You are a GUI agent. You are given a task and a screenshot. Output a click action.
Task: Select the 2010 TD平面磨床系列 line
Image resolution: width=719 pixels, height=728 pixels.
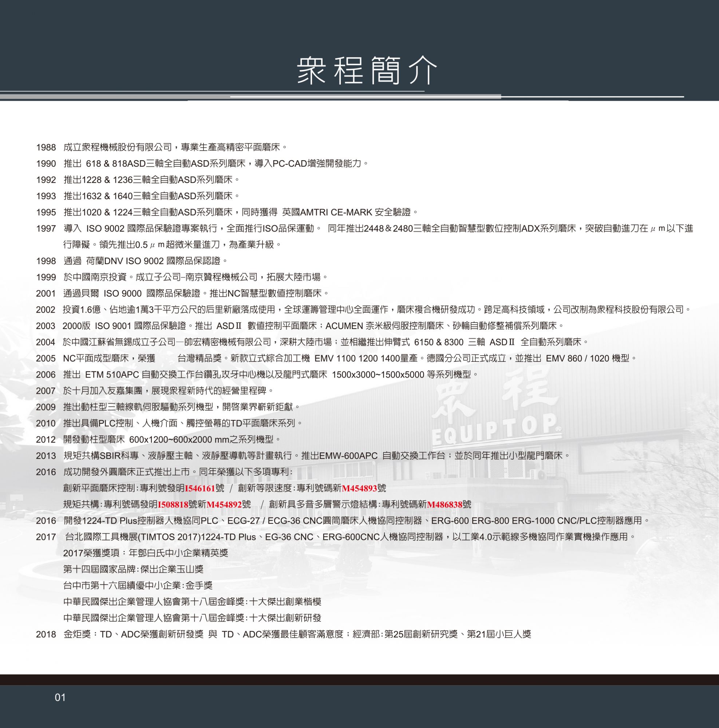pos(170,423)
